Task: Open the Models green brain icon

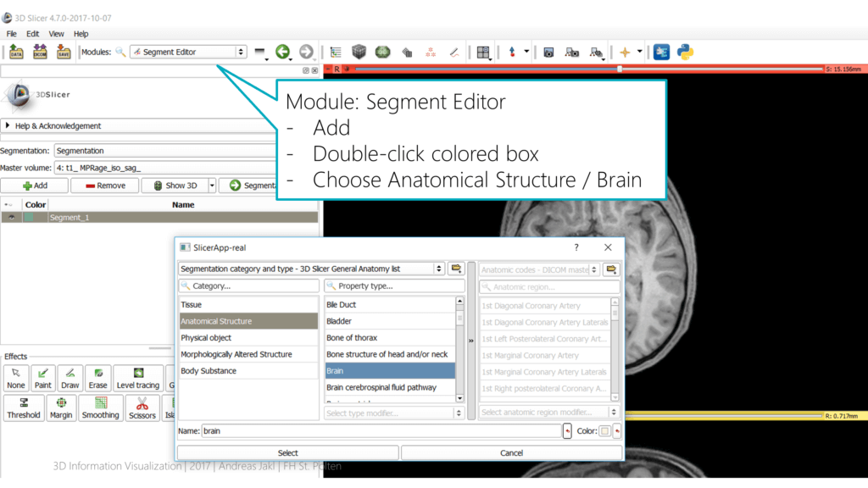Action: point(382,52)
